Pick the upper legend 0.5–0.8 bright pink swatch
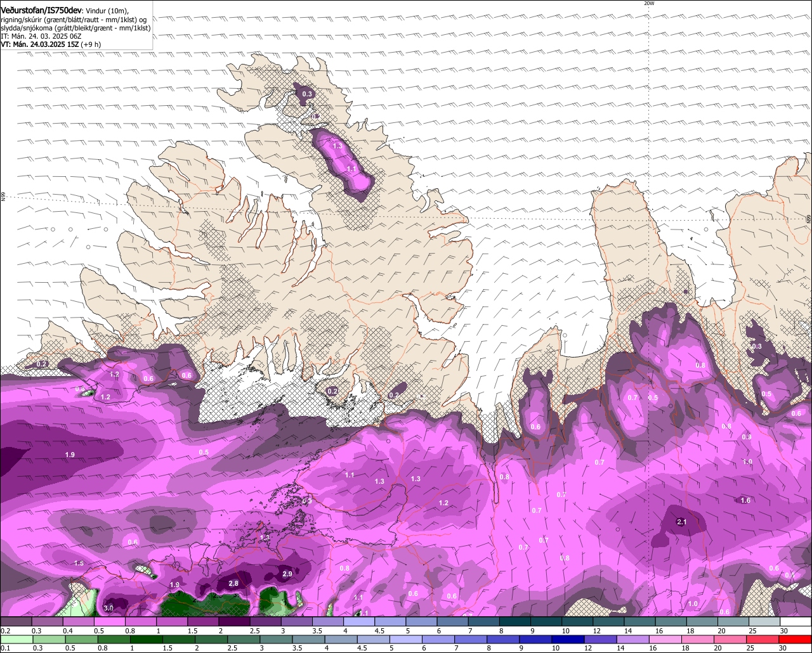The image size is (812, 653). click(109, 622)
